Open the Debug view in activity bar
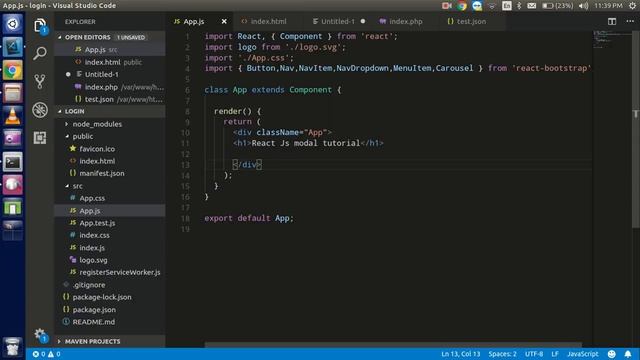This screenshot has width=640, height=360. pyautogui.click(x=40, y=110)
